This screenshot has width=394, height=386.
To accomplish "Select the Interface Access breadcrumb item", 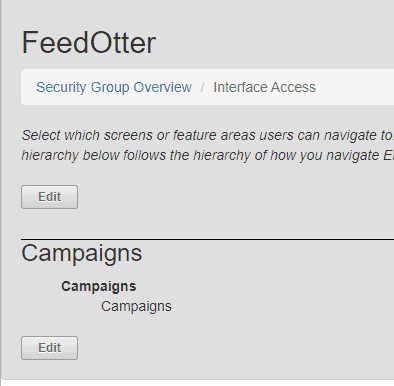I will [264, 87].
